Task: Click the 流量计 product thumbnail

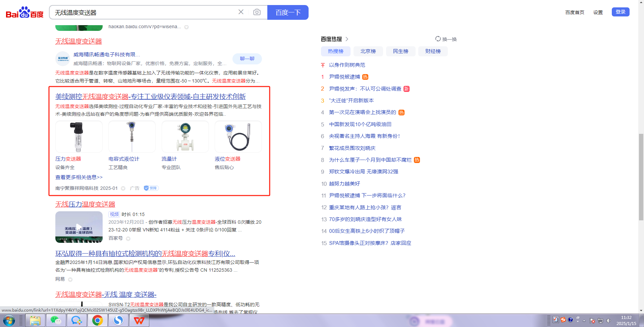Action: (x=185, y=137)
